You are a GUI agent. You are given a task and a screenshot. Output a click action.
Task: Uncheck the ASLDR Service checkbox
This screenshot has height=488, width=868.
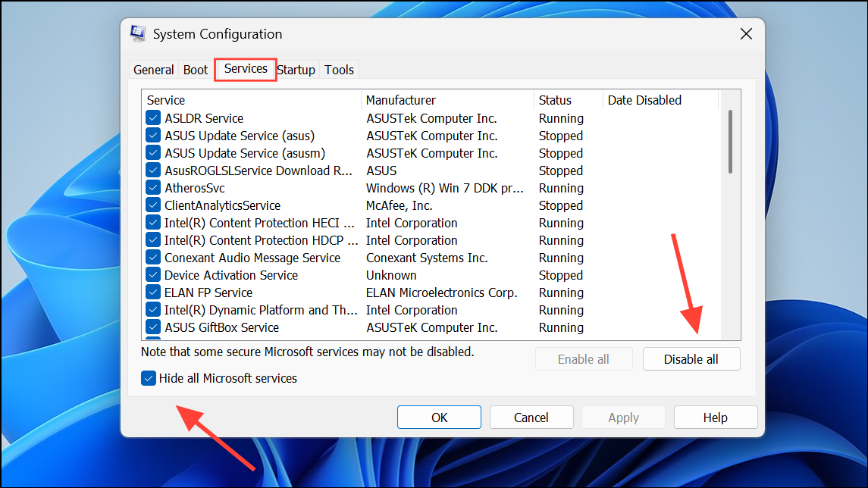153,117
